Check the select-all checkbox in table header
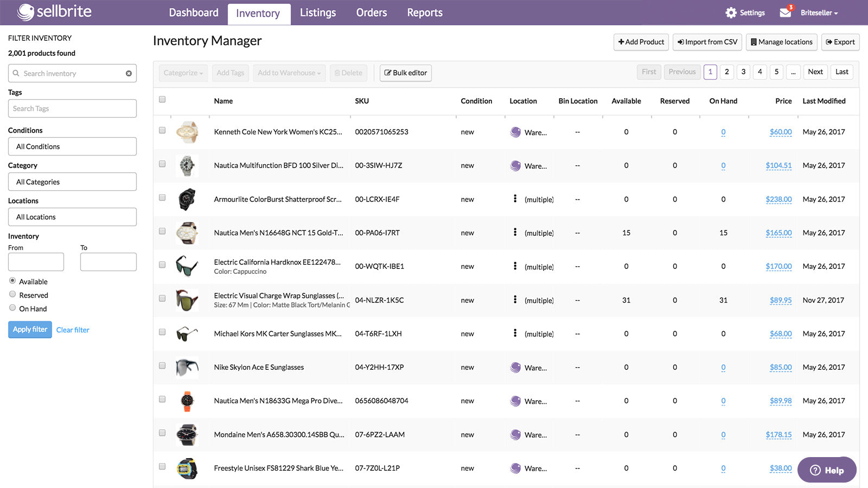 tap(162, 100)
